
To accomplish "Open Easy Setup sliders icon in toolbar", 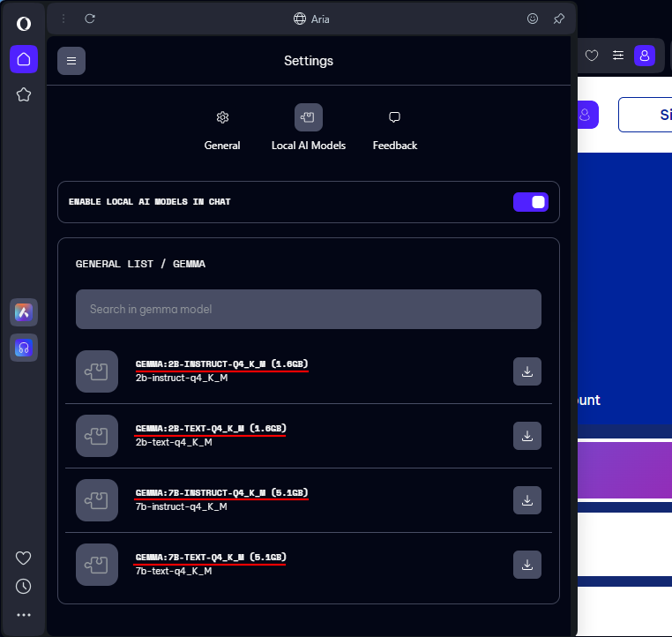I will click(618, 56).
